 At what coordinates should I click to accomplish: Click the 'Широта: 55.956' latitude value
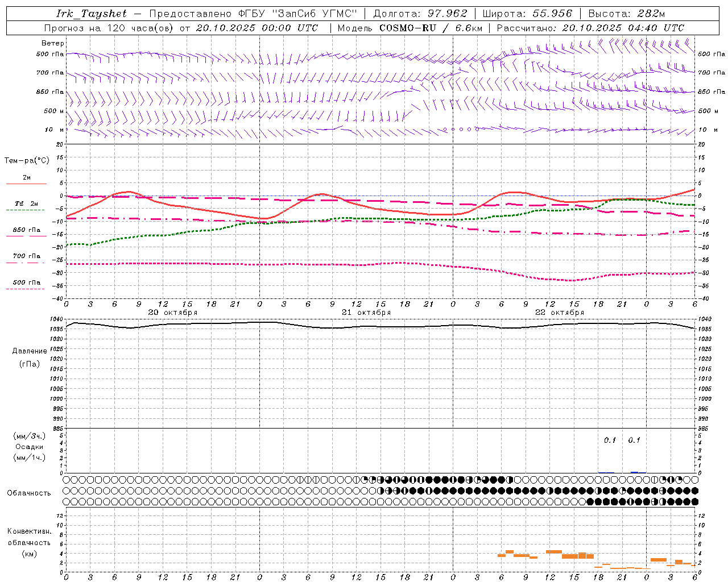point(527,14)
